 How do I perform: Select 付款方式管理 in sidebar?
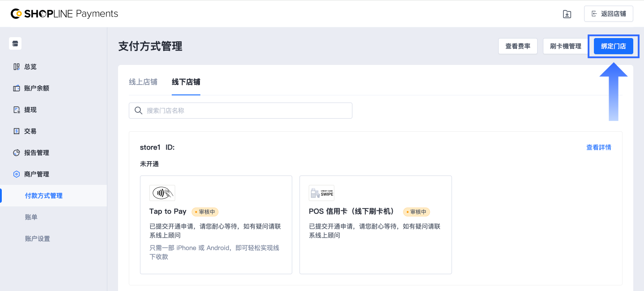pyautogui.click(x=44, y=196)
